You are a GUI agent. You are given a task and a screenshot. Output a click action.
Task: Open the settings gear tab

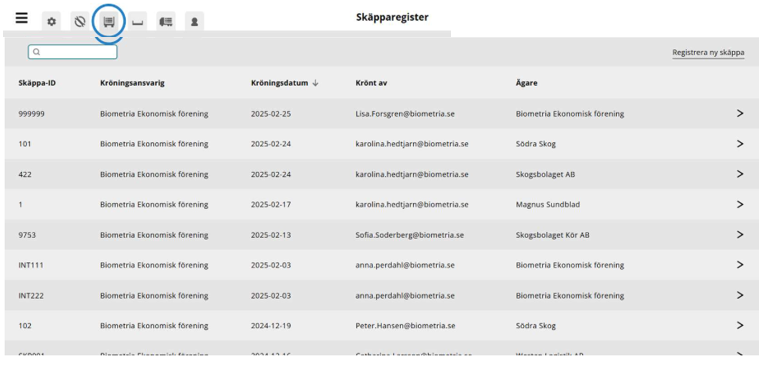[51, 22]
